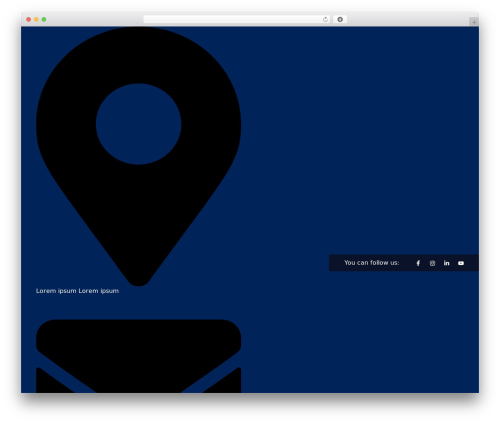Click the 'You can follow us:' label
500x423 pixels.
pos(372,263)
